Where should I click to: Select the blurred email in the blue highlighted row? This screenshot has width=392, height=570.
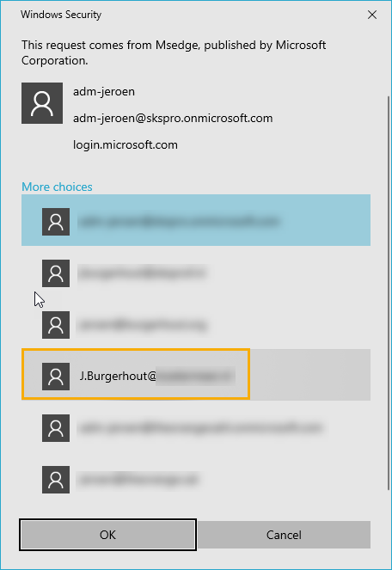pyautogui.click(x=179, y=222)
